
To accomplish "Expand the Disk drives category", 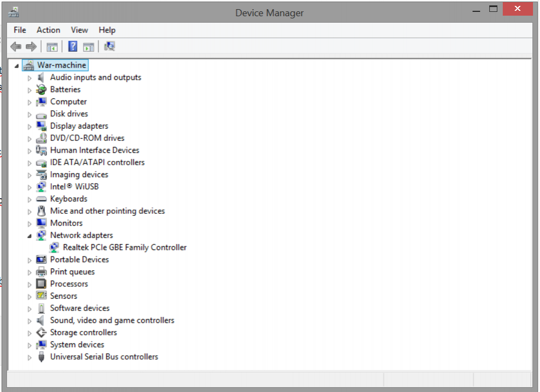I will point(30,114).
